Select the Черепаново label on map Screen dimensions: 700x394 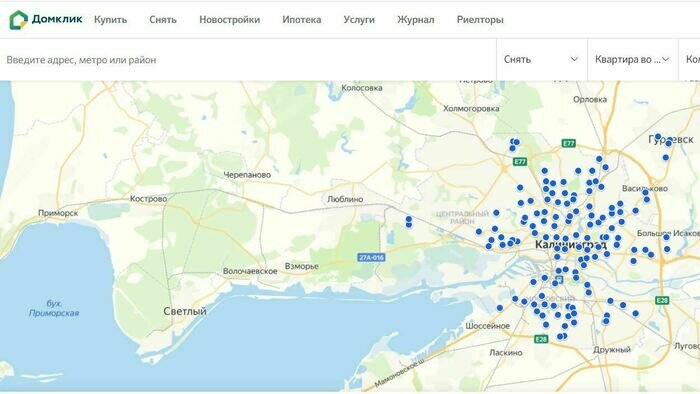[x=247, y=175]
